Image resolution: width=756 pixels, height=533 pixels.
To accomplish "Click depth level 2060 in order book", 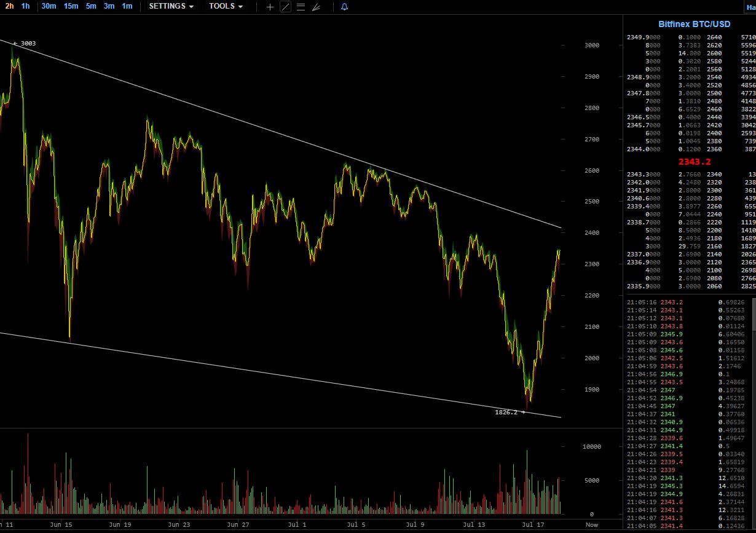I will coord(714,286).
